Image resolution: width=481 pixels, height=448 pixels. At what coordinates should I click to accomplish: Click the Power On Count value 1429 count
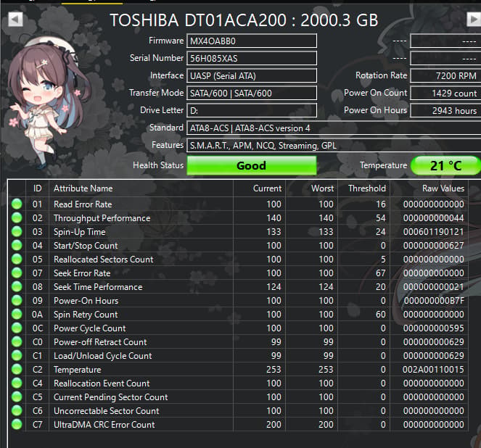(x=445, y=94)
